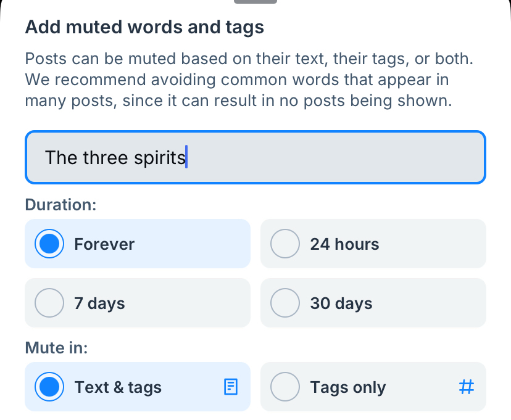Click the "Forever" option label
Screen dimensions: 511x420
pyautogui.click(x=104, y=244)
